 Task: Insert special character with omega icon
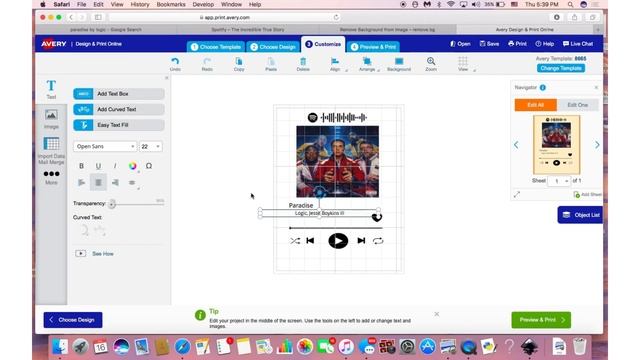[149, 166]
